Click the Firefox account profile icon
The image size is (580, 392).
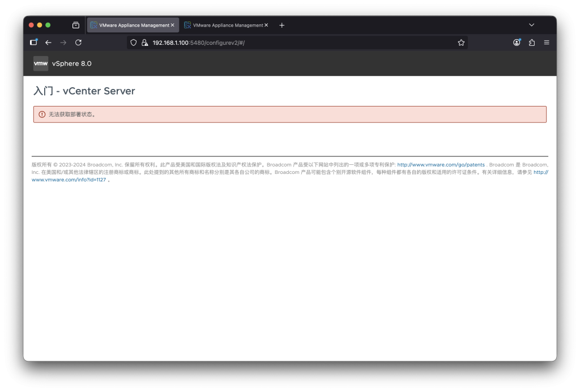pyautogui.click(x=516, y=42)
